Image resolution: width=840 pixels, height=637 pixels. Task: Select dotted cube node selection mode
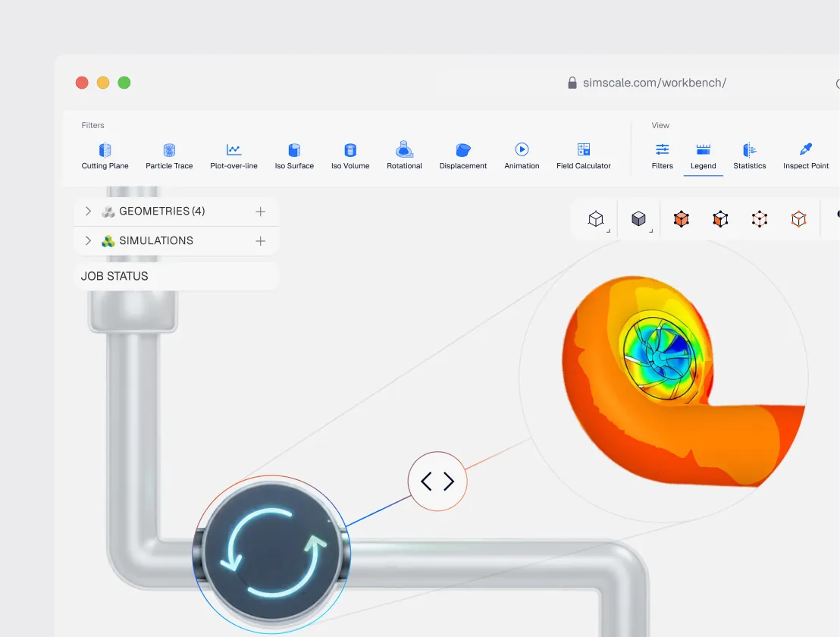coord(760,219)
